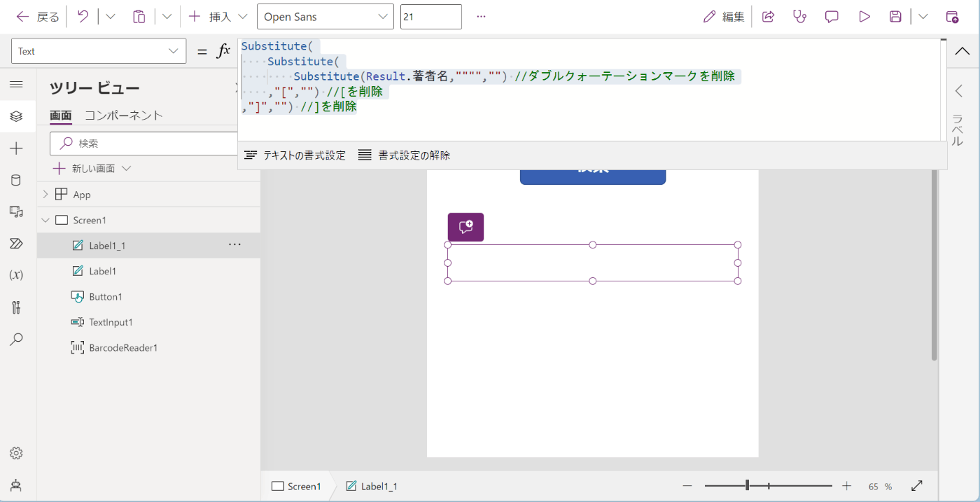
Task: Open the Power Automate icon
Action: pyautogui.click(x=16, y=243)
